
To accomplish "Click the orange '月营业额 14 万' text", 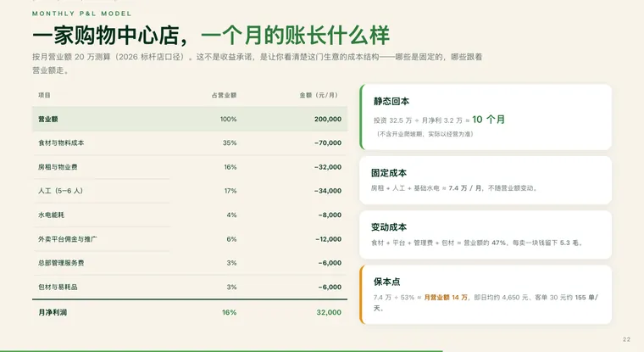I will pyautogui.click(x=446, y=298).
